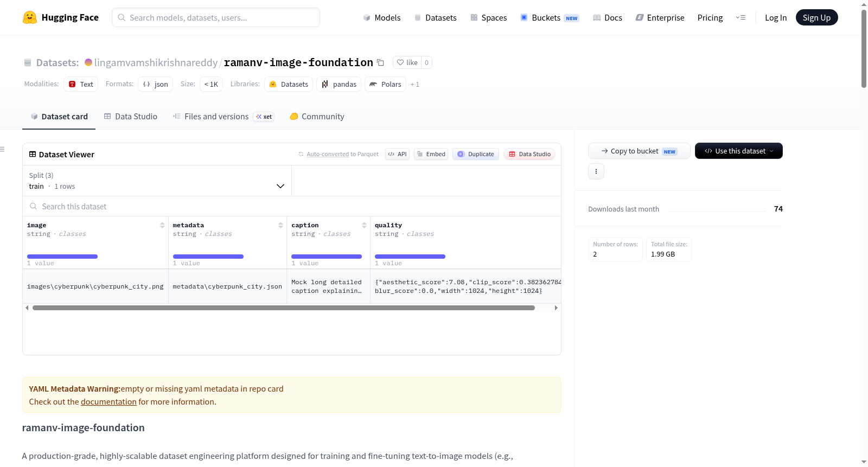Focus the main search models field

(x=216, y=17)
